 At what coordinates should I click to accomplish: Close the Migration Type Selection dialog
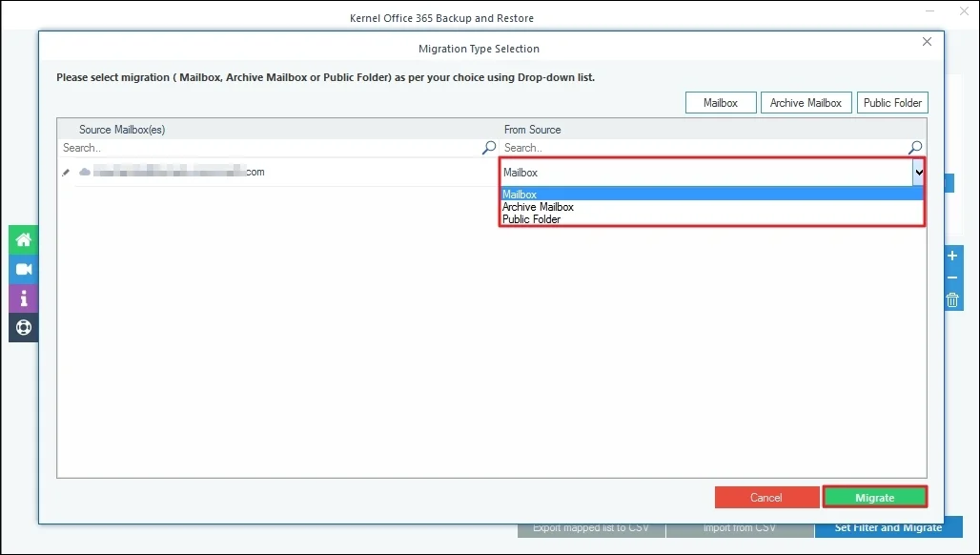927,41
